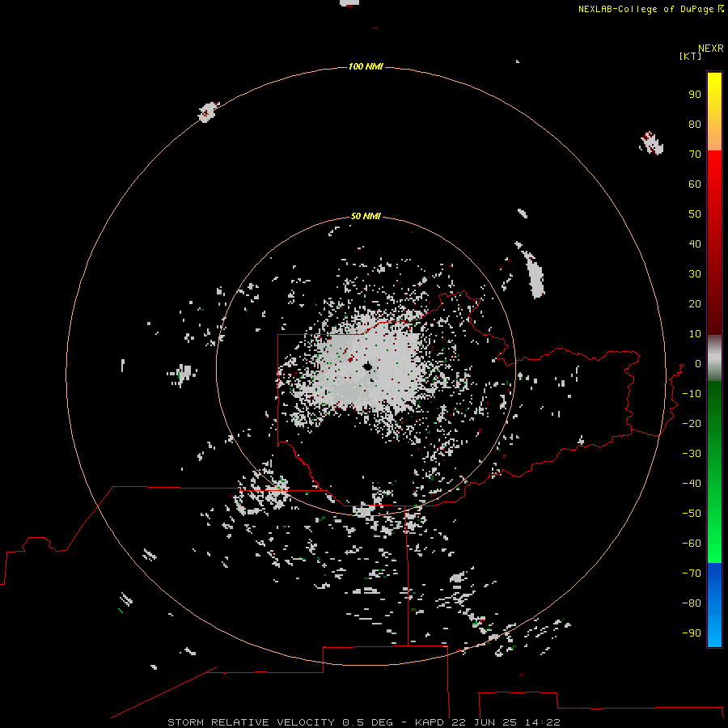Pick the gray zero band of the velocity scale
The height and width of the screenshot is (728, 728).
(714, 358)
